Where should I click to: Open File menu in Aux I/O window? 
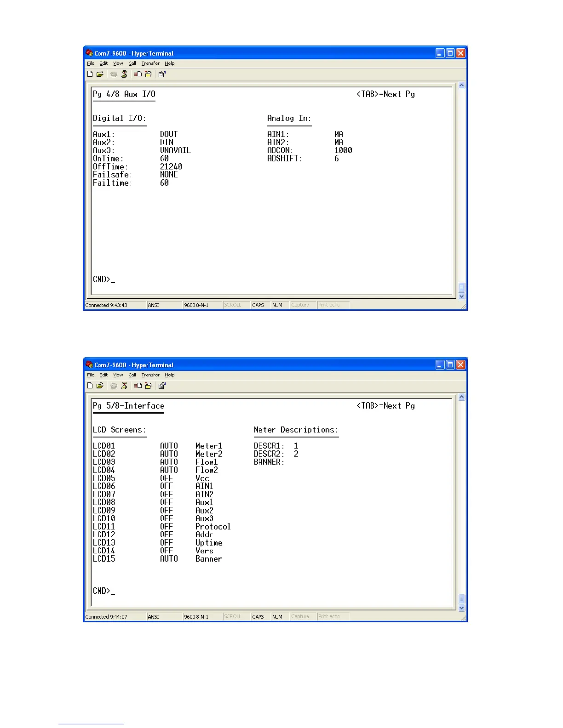pyautogui.click(x=91, y=63)
